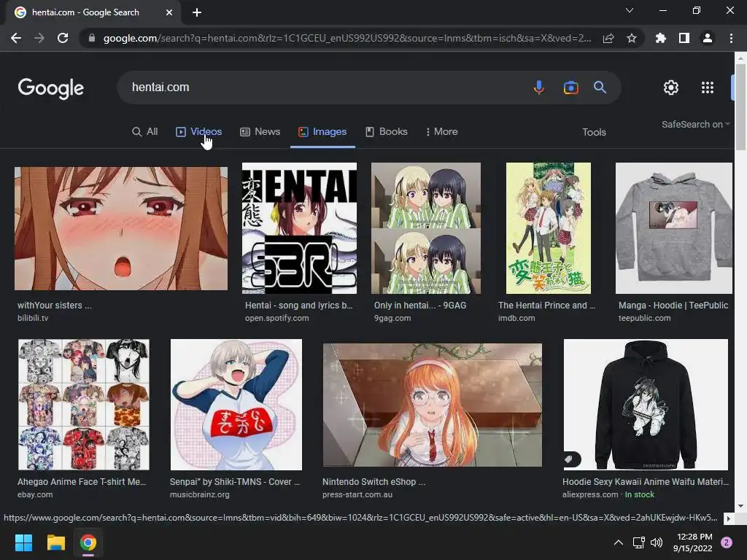Click the Chrome taskbar icon
This screenshot has height=560, width=747.
[x=88, y=542]
